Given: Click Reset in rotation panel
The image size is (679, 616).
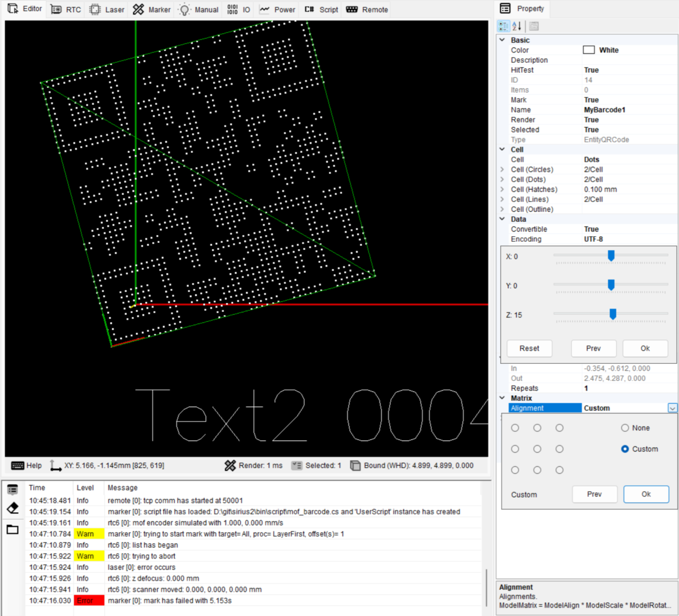Looking at the screenshot, I should click(529, 348).
